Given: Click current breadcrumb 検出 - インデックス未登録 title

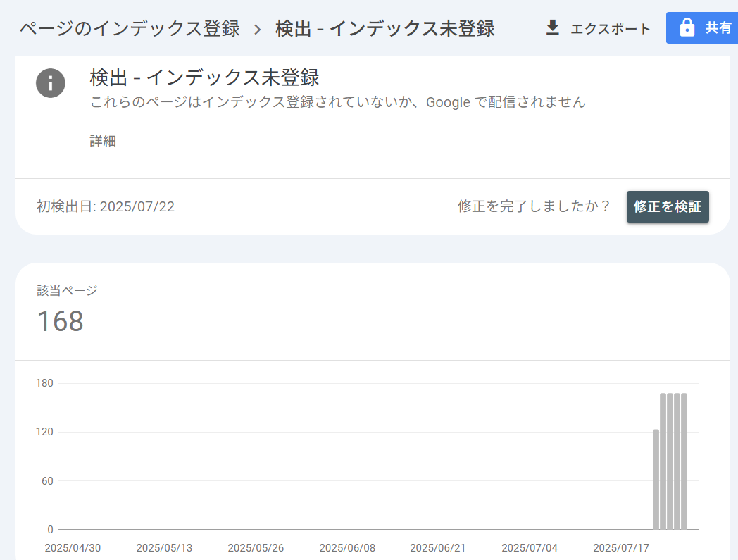Looking at the screenshot, I should 384,29.
